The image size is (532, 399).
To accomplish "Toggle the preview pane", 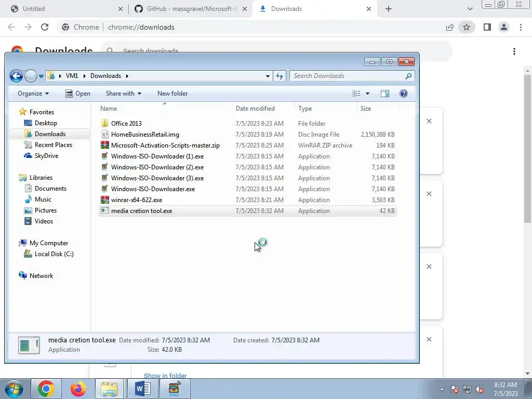I will point(385,94).
